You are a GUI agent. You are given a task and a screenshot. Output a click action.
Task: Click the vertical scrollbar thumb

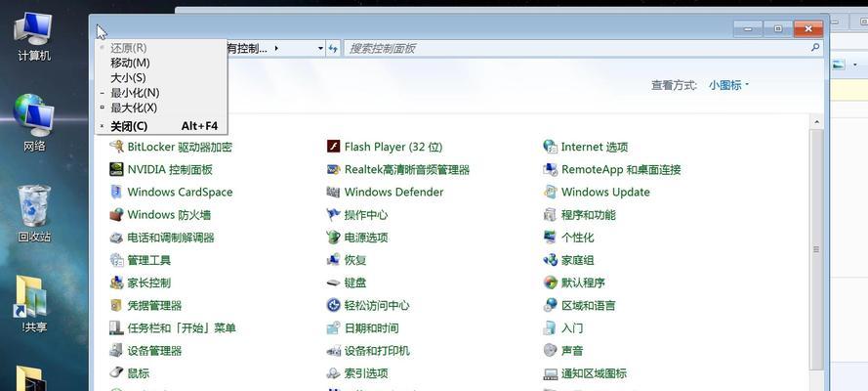816,249
